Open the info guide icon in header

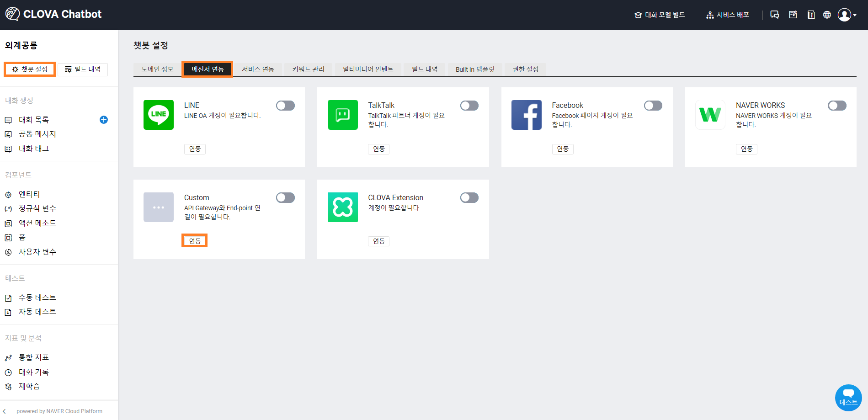[811, 15]
